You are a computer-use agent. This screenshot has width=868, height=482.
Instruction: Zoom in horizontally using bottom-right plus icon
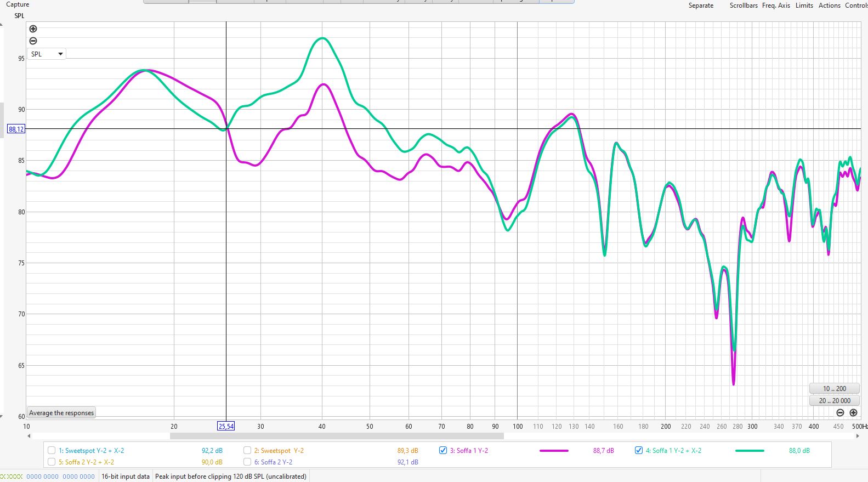pyautogui.click(x=853, y=413)
